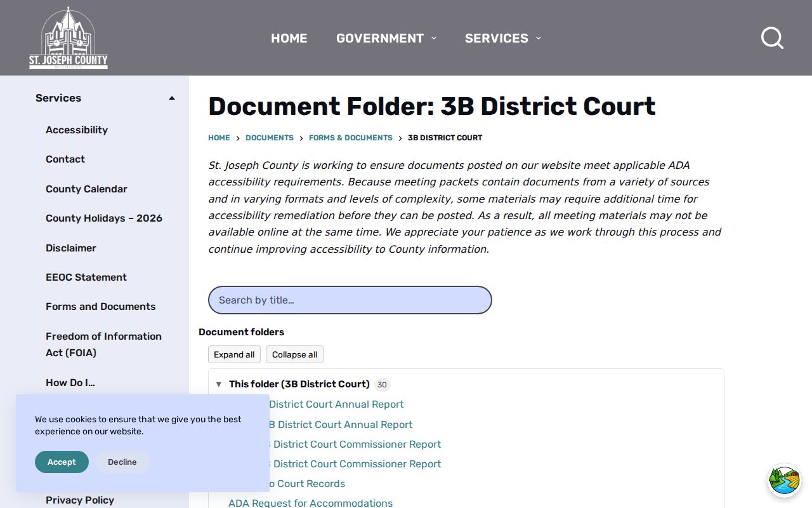Go to the Home menu item
This screenshot has height=508, width=812.
point(289,38)
